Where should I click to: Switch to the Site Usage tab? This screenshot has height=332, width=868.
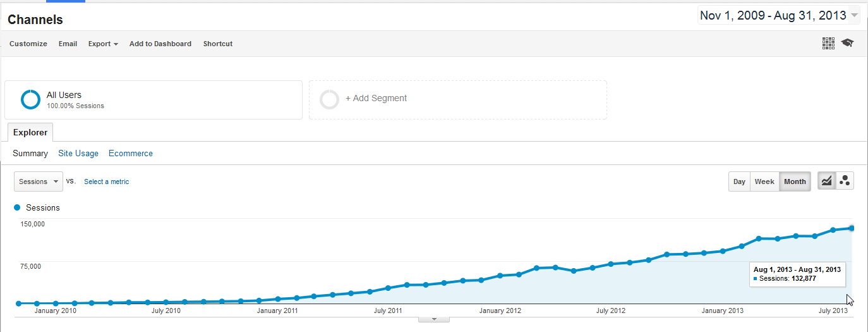pyautogui.click(x=78, y=153)
